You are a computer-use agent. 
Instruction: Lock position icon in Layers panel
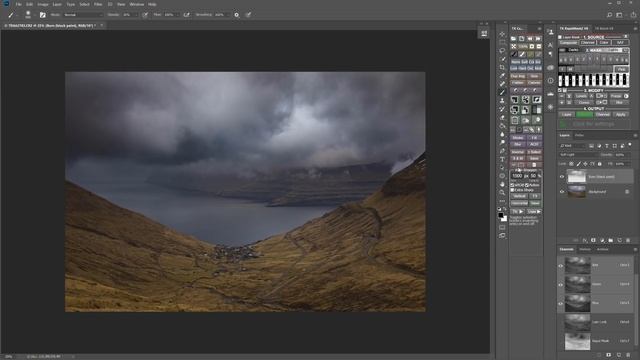[x=585, y=164]
